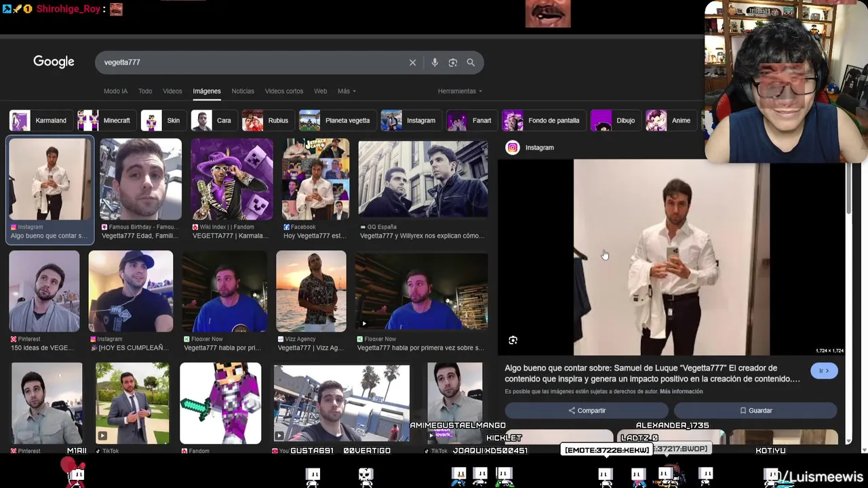This screenshot has height=488, width=868.
Task: Open the TikTok man in suit thumbnail
Action: pos(132,403)
